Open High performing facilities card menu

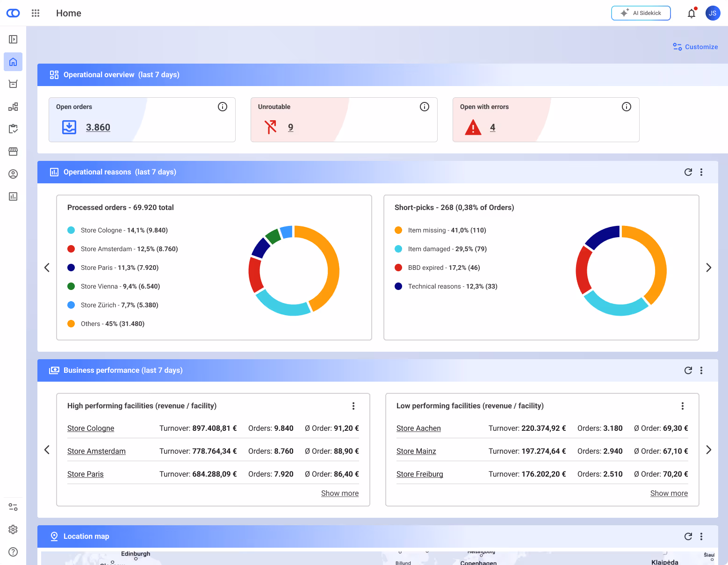pos(353,406)
